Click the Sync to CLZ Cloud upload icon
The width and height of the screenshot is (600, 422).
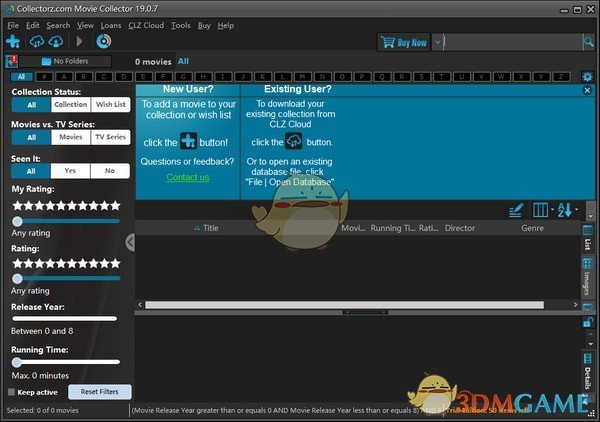coord(56,41)
